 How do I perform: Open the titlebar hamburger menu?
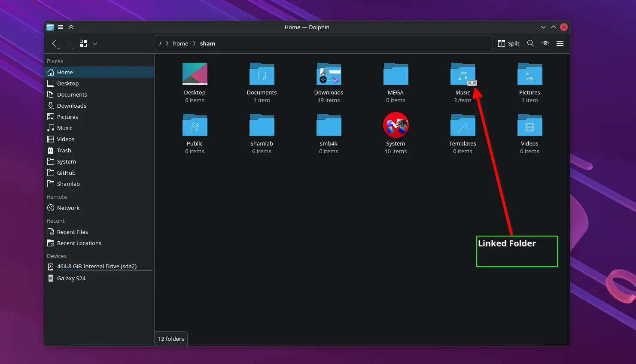pyautogui.click(x=61, y=27)
